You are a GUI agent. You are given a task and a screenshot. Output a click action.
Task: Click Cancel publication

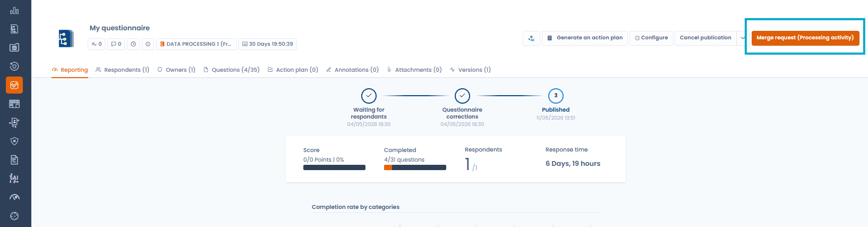point(705,38)
